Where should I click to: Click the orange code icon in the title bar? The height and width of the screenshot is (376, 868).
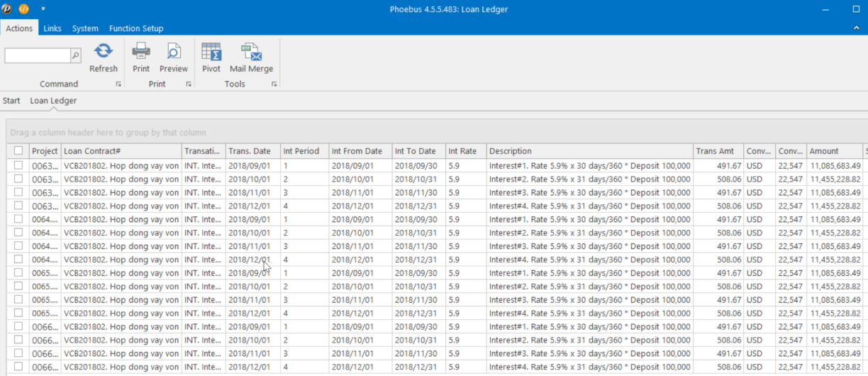pyautogui.click(x=23, y=9)
